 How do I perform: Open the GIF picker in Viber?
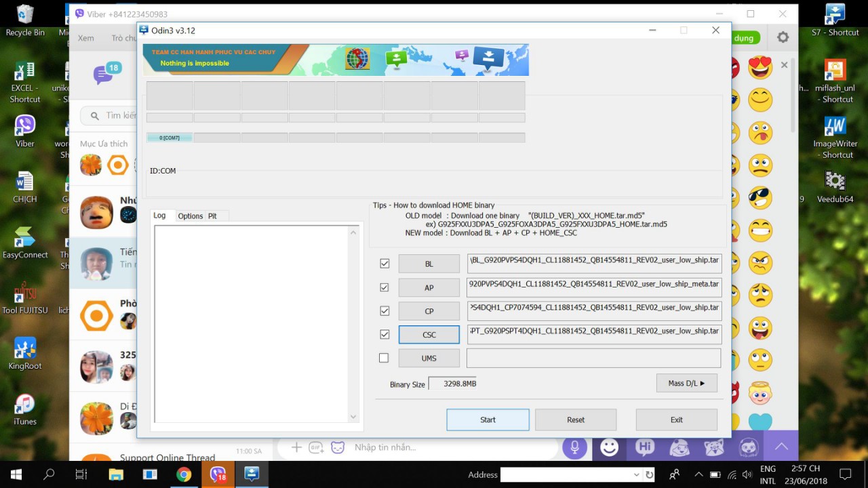316,447
